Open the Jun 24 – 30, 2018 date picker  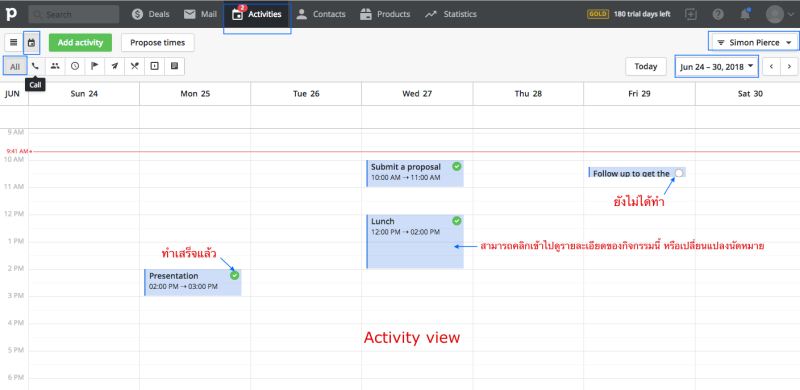coord(716,66)
